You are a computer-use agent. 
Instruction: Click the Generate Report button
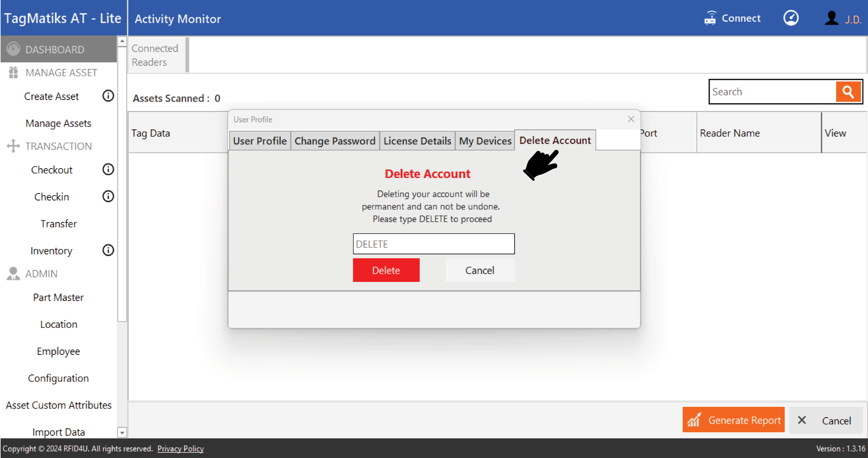(x=733, y=420)
